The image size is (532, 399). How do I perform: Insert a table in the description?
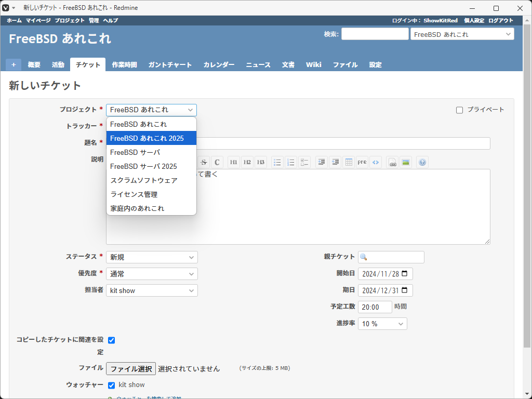[x=349, y=162]
